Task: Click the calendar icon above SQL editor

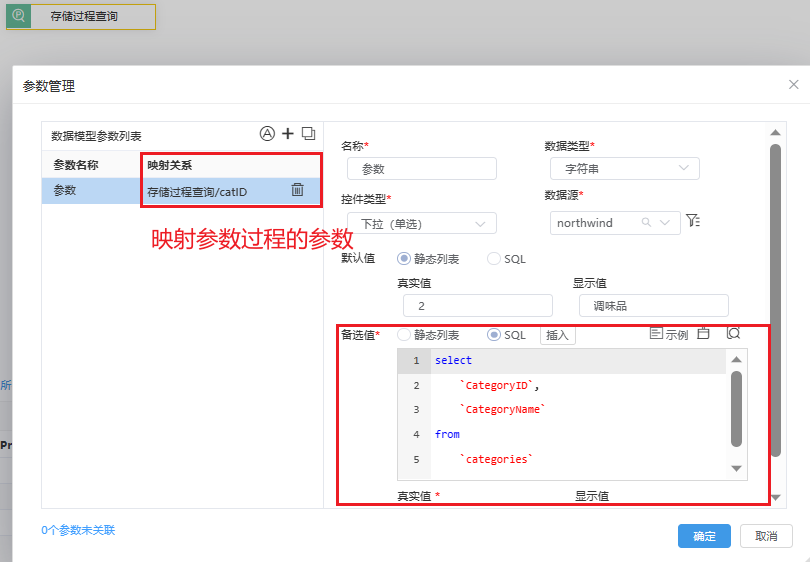Action: 703,334
